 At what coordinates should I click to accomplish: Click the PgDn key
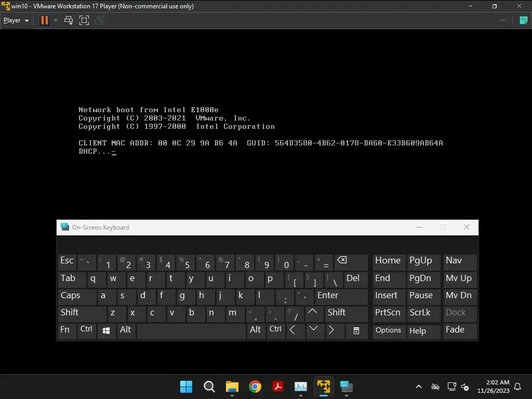click(423, 280)
